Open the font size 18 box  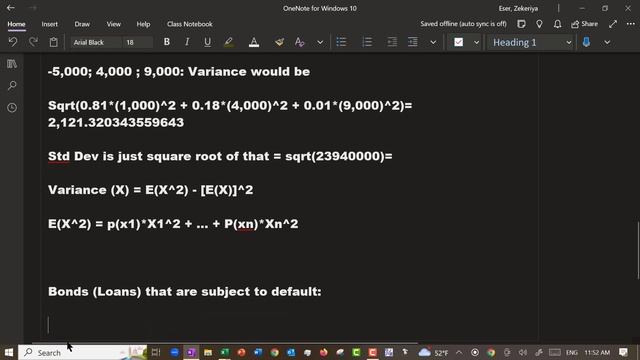(x=138, y=42)
